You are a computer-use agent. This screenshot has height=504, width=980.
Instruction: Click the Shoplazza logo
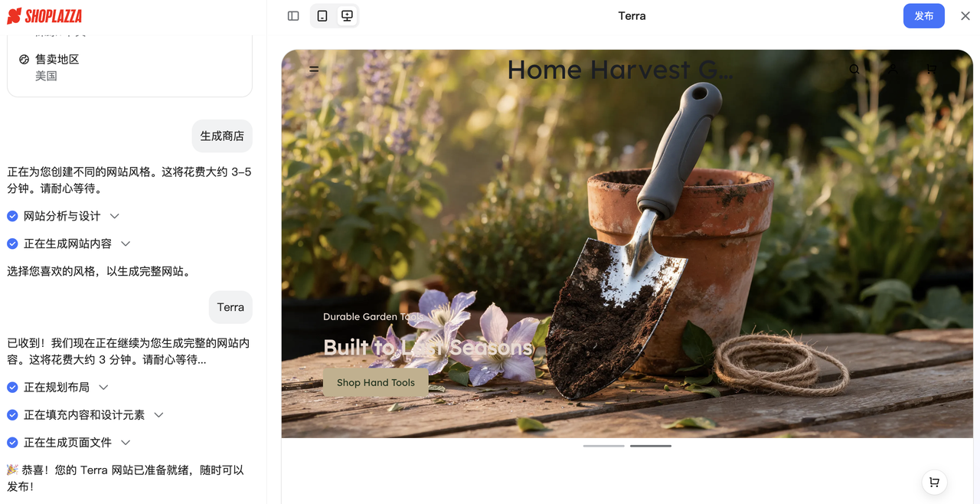[44, 15]
